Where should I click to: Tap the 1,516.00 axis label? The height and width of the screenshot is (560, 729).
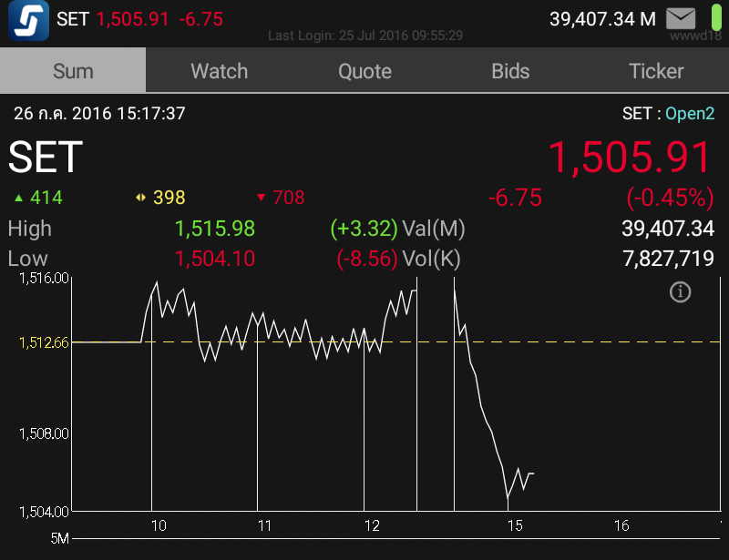click(x=44, y=279)
